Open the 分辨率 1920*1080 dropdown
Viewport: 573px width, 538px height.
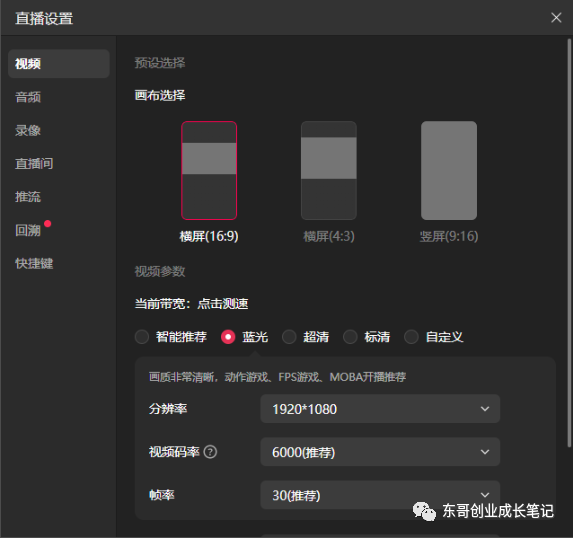pyautogui.click(x=380, y=409)
